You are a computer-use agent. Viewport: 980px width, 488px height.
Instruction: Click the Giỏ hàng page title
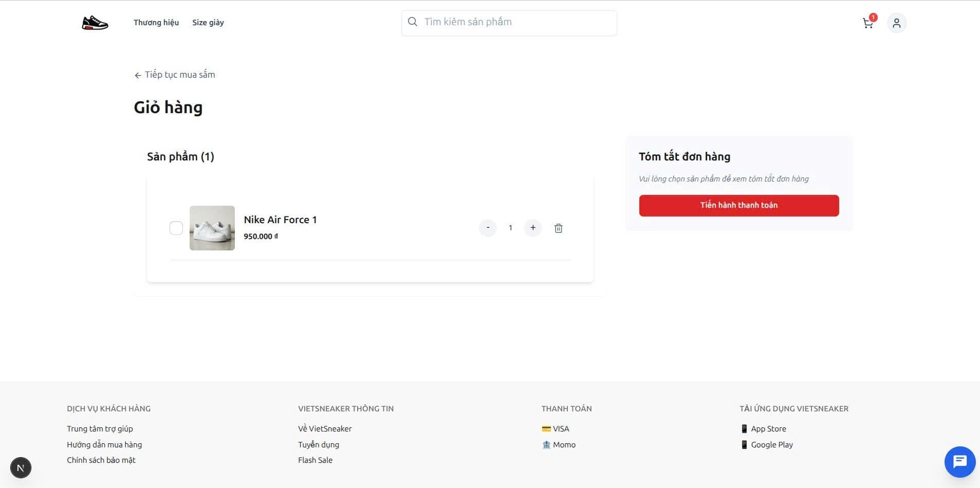(x=168, y=107)
